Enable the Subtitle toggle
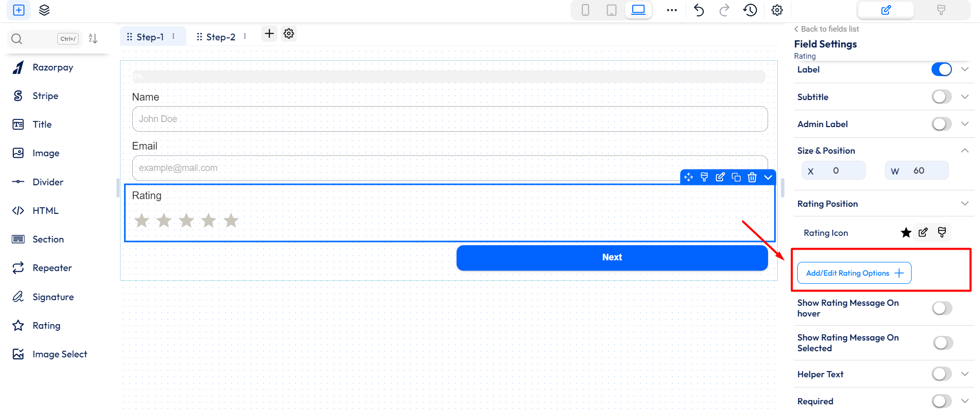Screen dimensions: 980x413 click(941, 97)
